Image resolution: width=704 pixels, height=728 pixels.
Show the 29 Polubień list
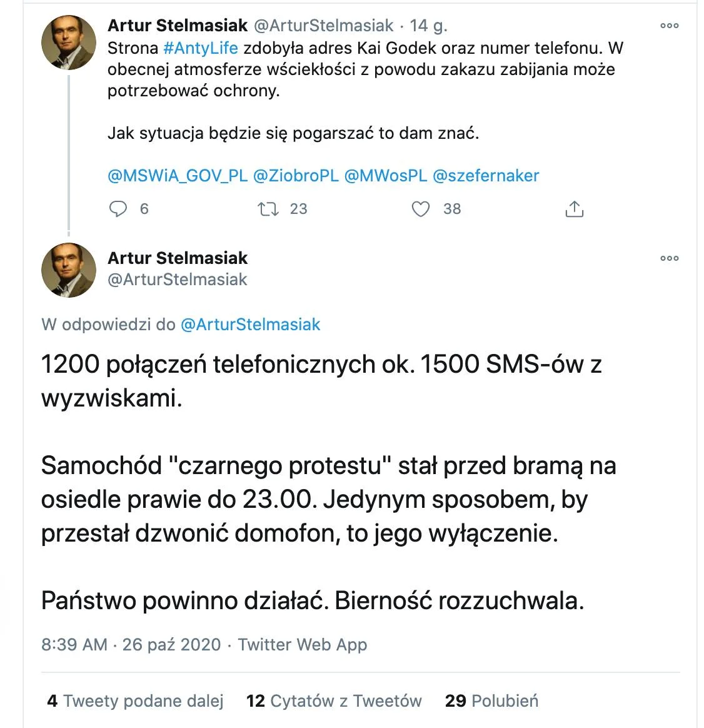(492, 701)
